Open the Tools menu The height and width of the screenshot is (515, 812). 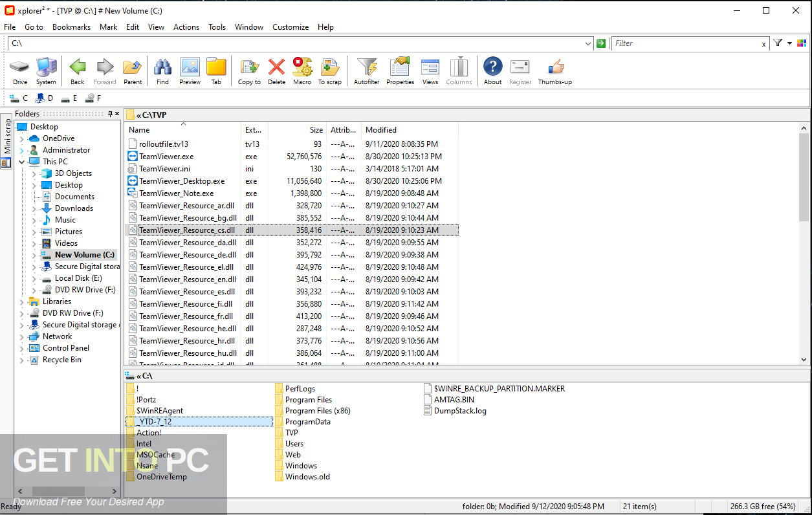pyautogui.click(x=217, y=27)
